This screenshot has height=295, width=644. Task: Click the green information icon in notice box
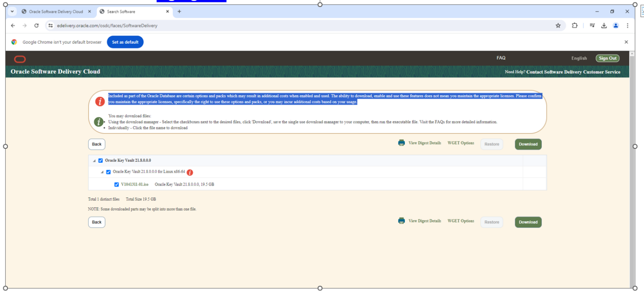[x=99, y=122]
